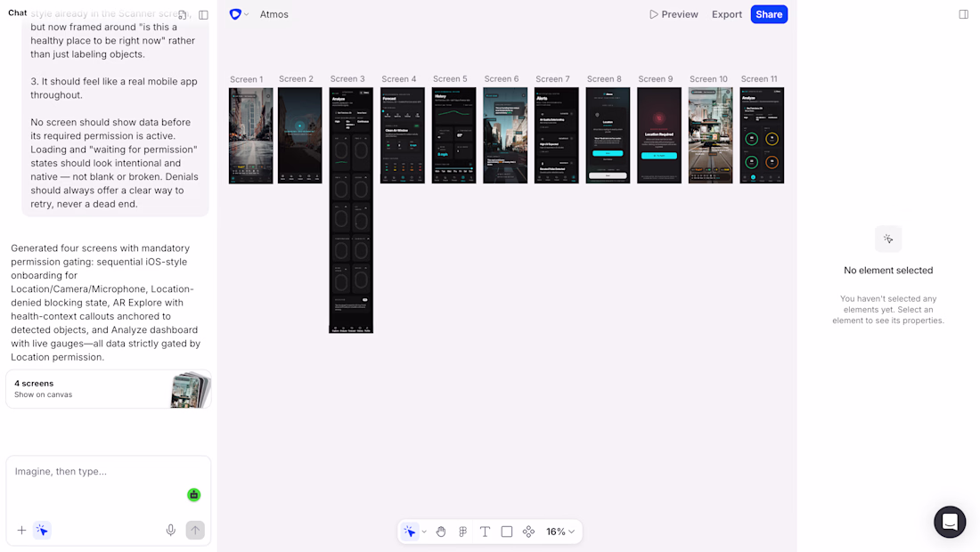This screenshot has width=980, height=552.
Task: Click the 'Screen 8' label
Action: (x=604, y=78)
